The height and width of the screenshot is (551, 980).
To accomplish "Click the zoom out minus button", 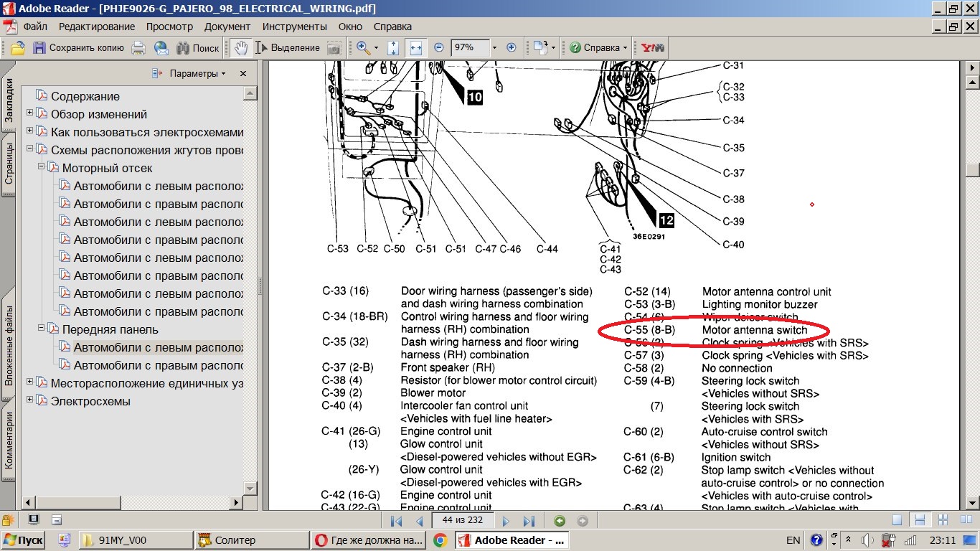I will (x=439, y=48).
